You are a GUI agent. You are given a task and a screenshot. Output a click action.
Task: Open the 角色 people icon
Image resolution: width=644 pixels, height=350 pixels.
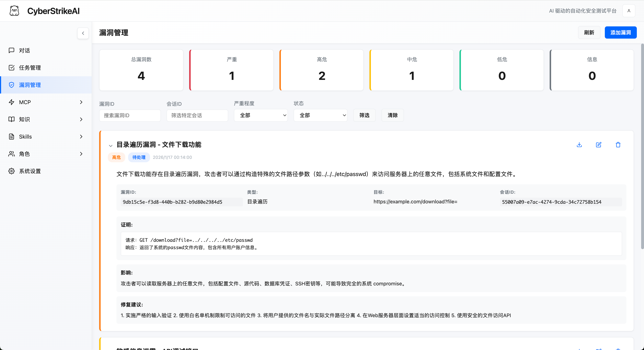[11, 154]
